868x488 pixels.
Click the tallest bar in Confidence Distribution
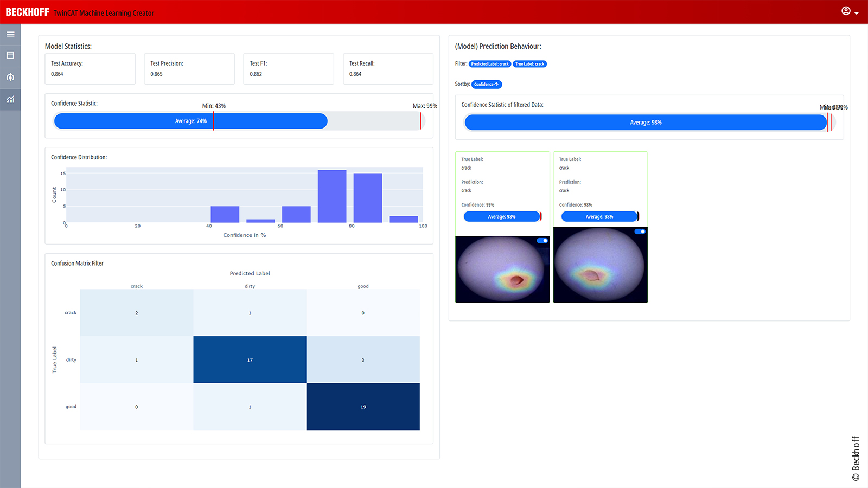pos(332,196)
